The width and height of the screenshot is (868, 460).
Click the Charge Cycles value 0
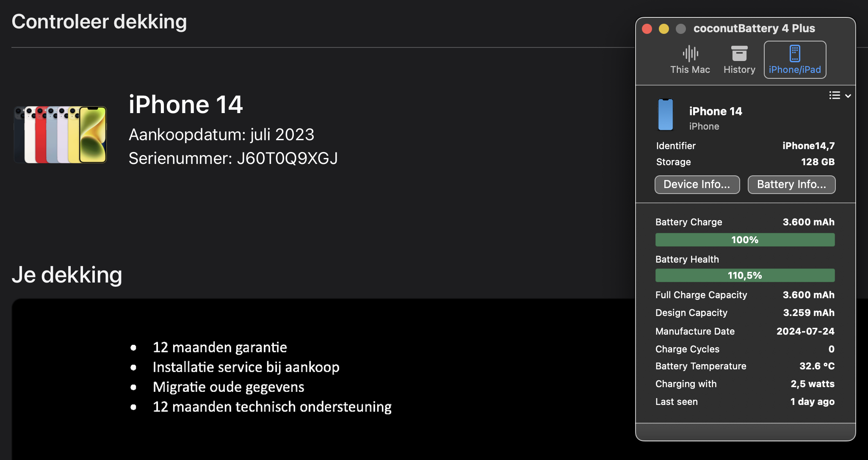coord(832,349)
